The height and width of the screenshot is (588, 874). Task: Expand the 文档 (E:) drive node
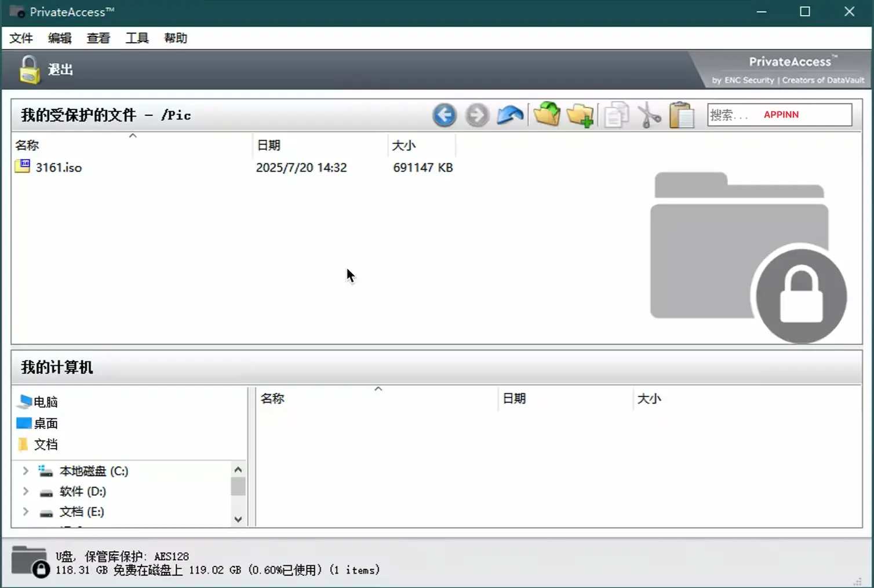26,512
